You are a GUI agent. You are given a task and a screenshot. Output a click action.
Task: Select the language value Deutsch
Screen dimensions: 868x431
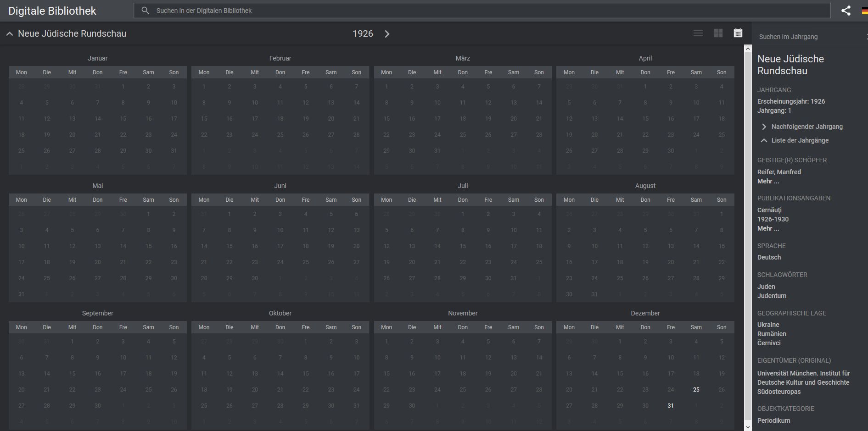click(x=769, y=257)
